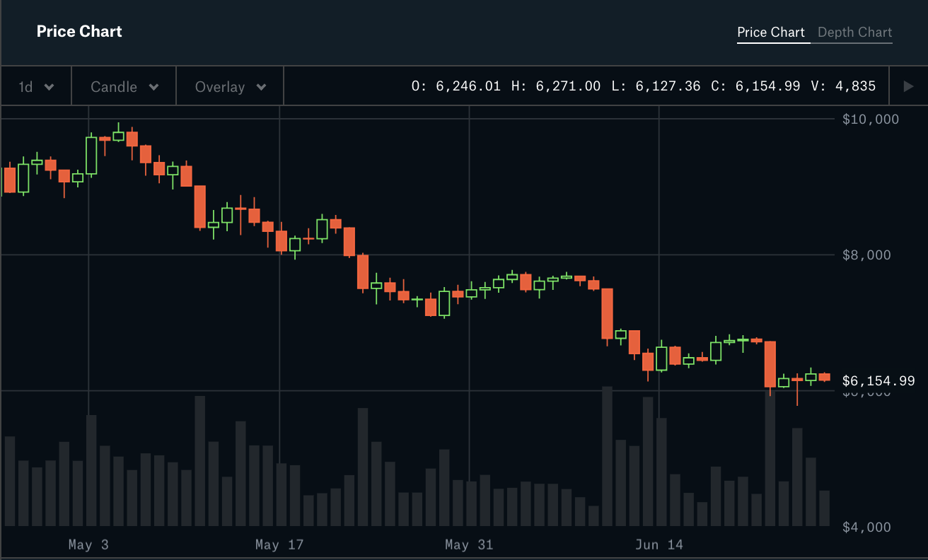Image resolution: width=928 pixels, height=560 pixels.
Task: Click the rightmost candle on the chart
Action: pyautogui.click(x=824, y=377)
